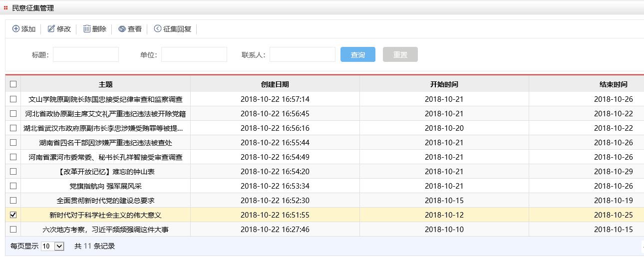The image size is (644, 257).
Task: Select the topic 湖南省四名干部因涉嫌严重违纪违法被查处
Action: pos(106,143)
